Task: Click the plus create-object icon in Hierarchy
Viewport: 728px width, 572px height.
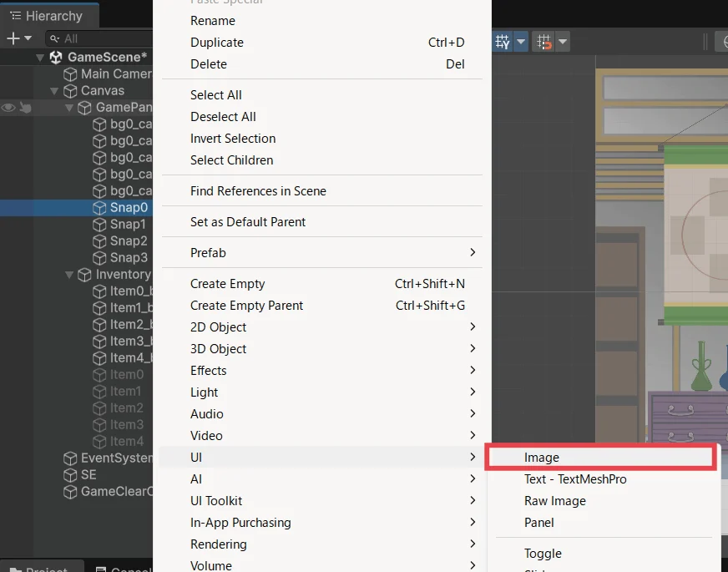Action: point(13,38)
